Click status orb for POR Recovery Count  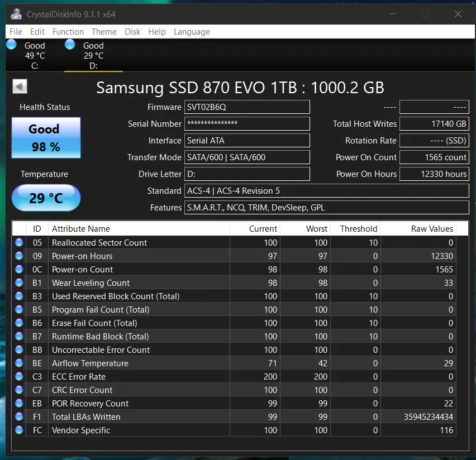[x=19, y=403]
